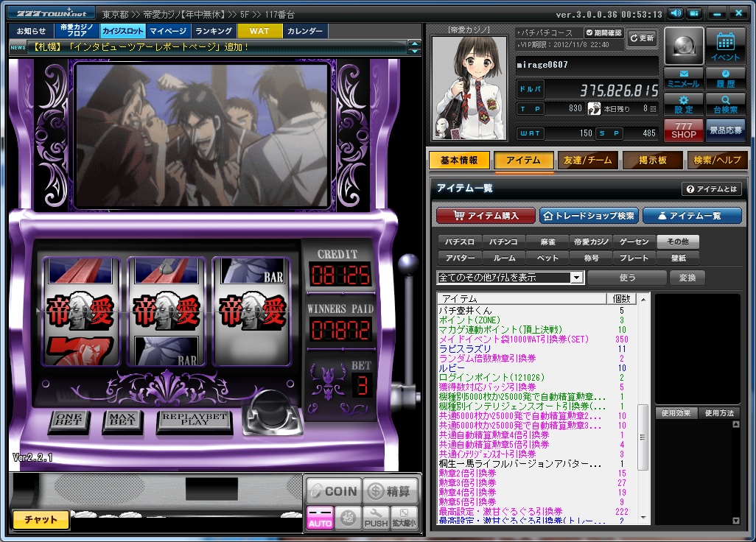Open the お知らせ menu tab
Image resolution: width=756 pixels, height=542 pixels.
32,31
